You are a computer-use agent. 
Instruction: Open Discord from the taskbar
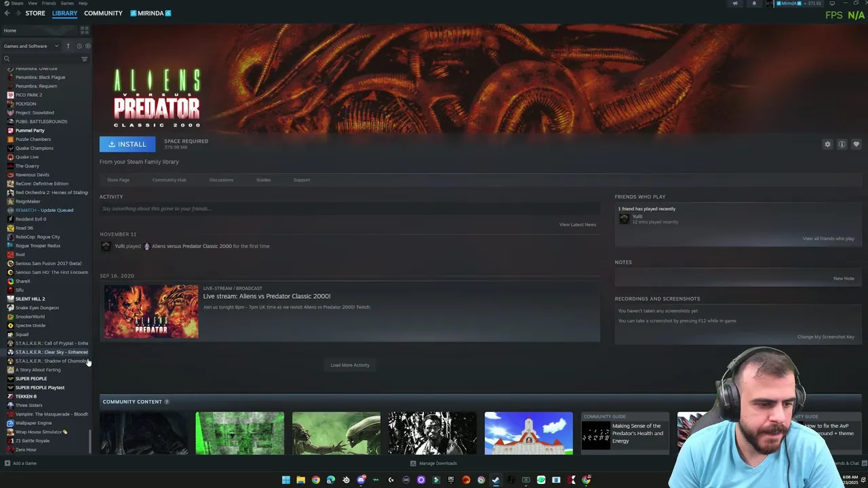tap(361, 480)
